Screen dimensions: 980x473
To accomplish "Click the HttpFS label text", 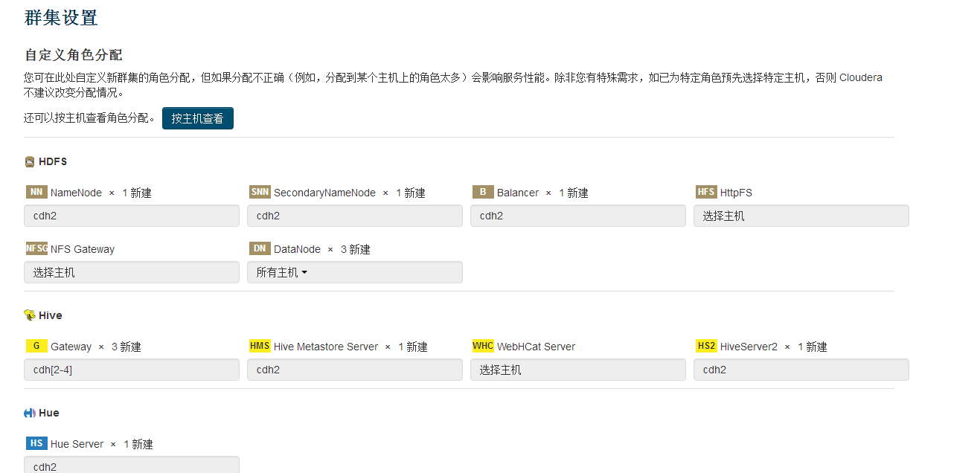I will click(x=736, y=193).
